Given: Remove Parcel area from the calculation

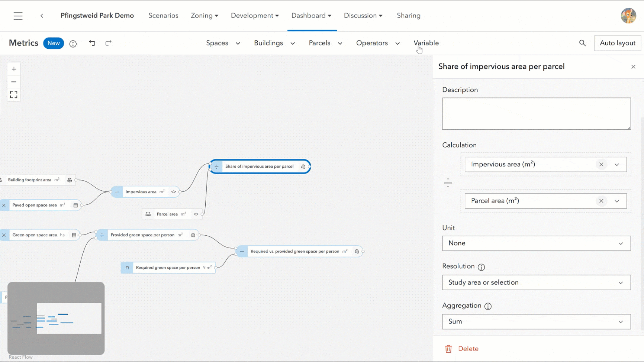Looking at the screenshot, I should pos(601,201).
